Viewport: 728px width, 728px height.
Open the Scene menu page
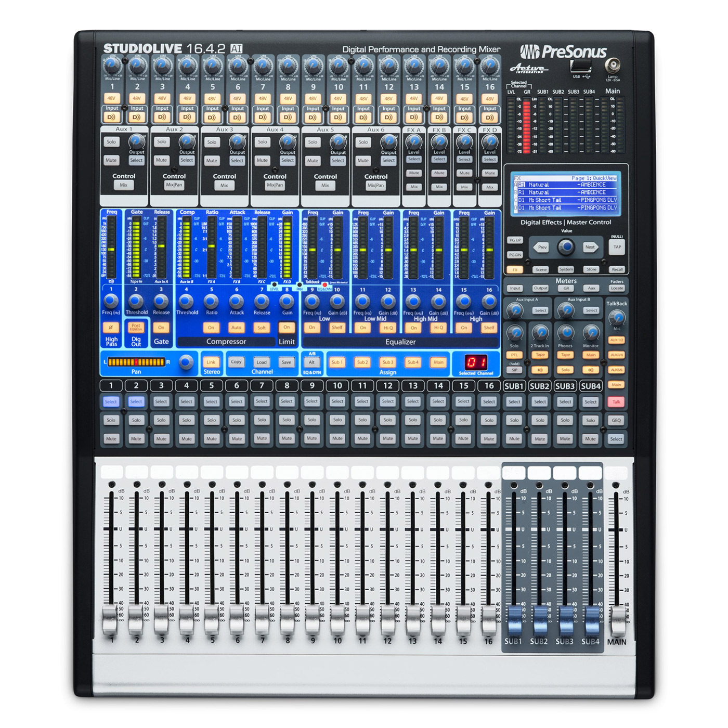click(541, 269)
